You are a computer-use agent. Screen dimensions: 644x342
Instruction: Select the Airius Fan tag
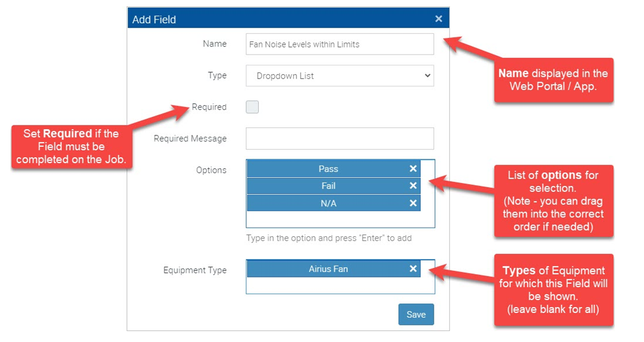pos(328,268)
